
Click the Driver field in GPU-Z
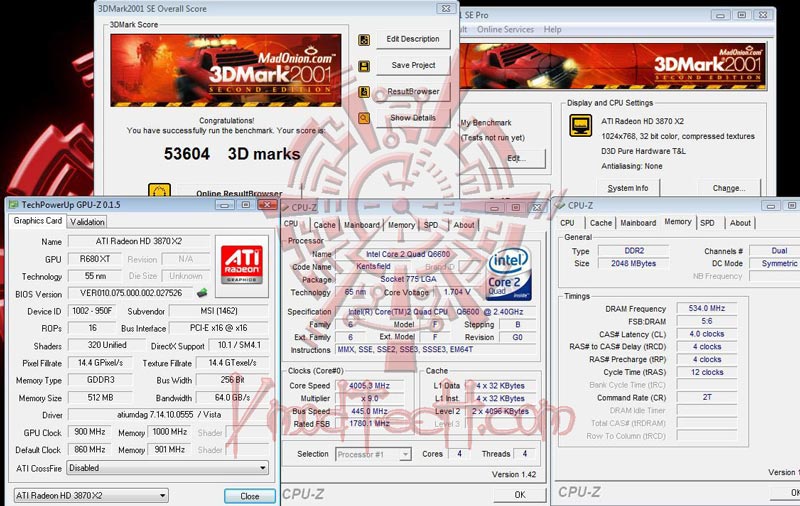(168, 414)
